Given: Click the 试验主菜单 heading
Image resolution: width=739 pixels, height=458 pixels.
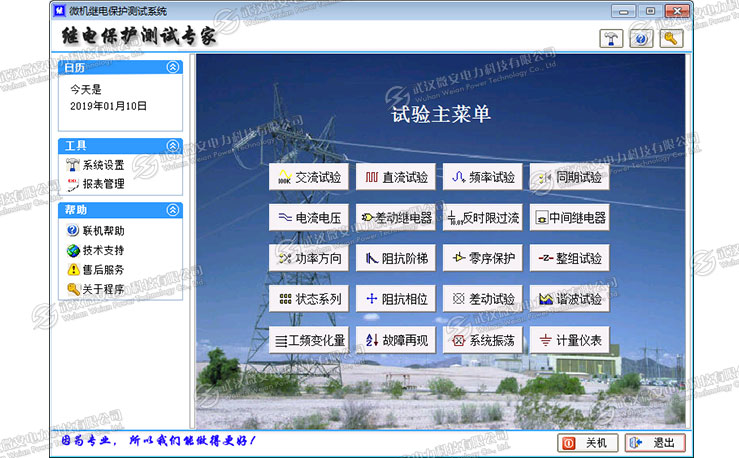Looking at the screenshot, I should click(441, 114).
